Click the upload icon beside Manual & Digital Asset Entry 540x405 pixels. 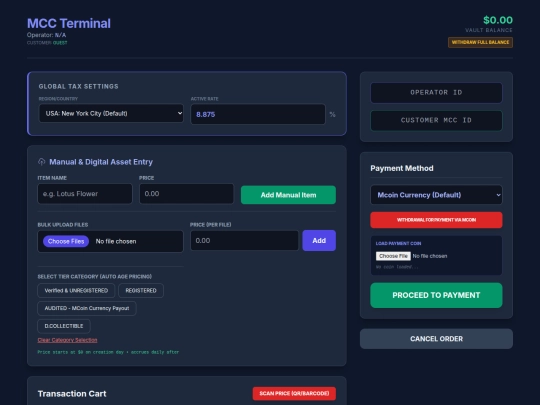[x=41, y=162]
